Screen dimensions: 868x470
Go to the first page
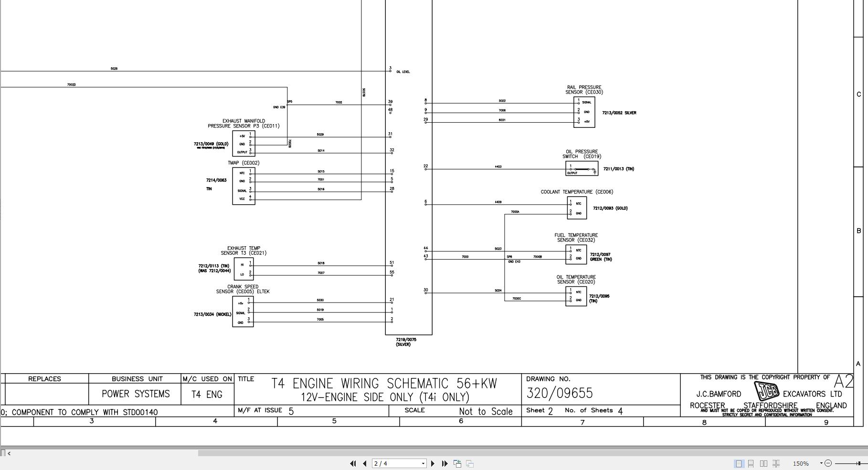[353, 463]
